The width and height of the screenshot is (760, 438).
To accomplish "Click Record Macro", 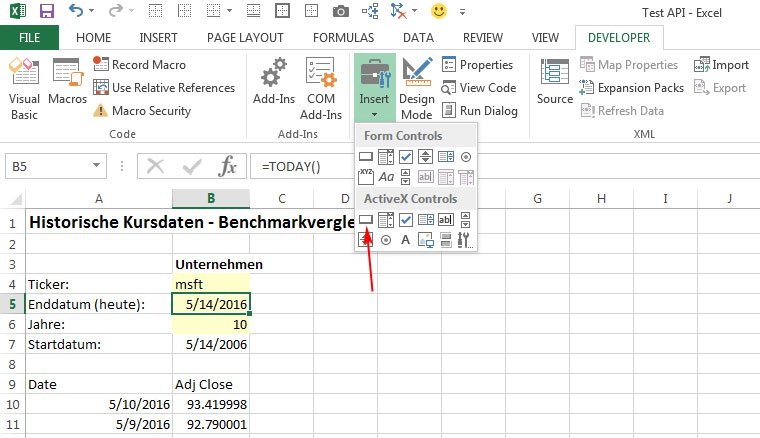I will click(x=140, y=64).
